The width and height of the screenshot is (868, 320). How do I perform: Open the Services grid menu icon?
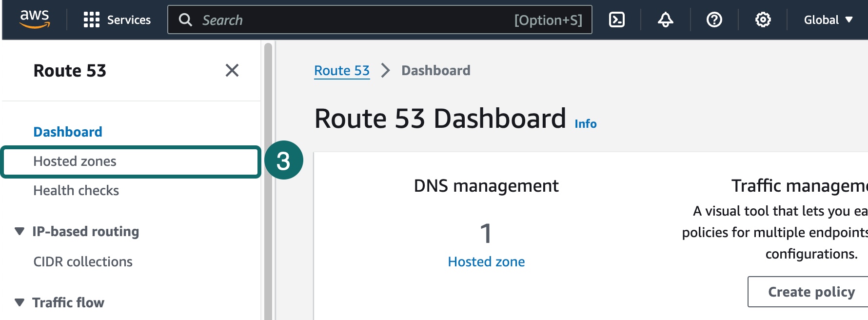point(91,20)
